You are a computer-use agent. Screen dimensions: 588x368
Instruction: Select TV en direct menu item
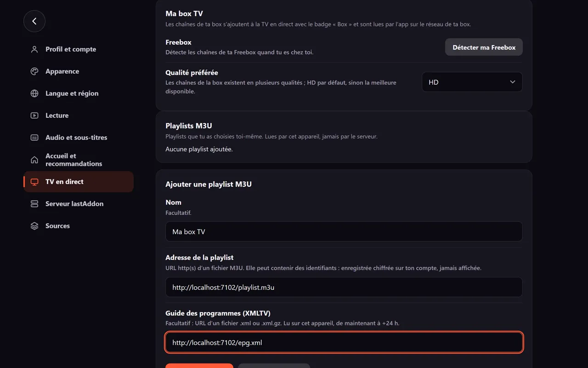point(79,182)
